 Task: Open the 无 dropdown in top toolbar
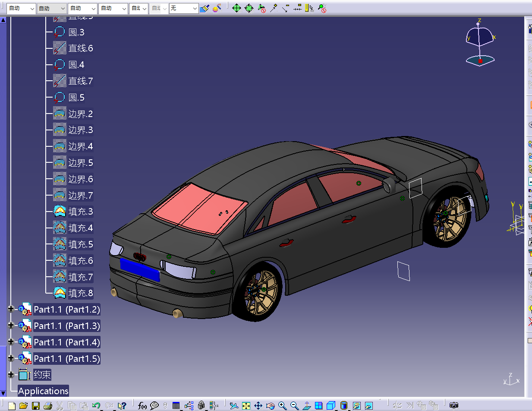(195, 8)
